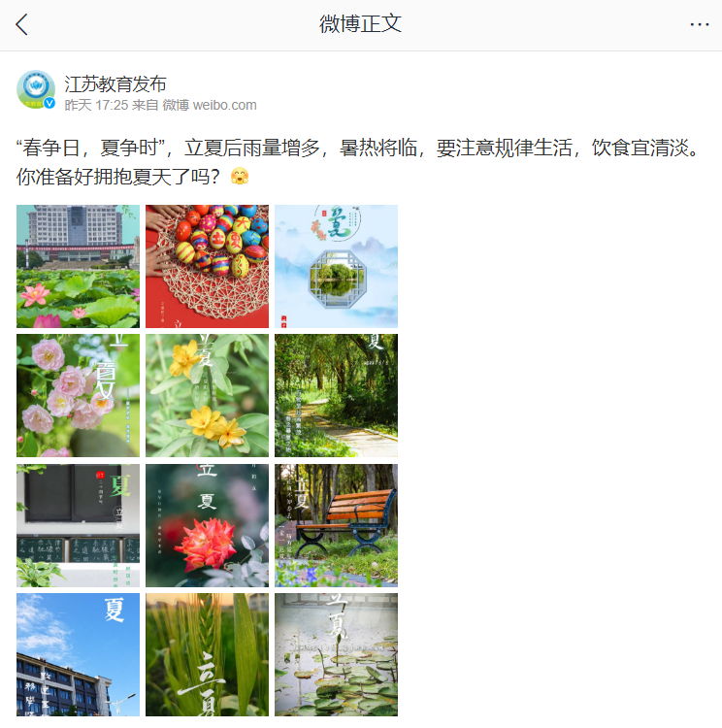
Task: Click the hugging face emoji in post
Action: pyautogui.click(x=240, y=177)
